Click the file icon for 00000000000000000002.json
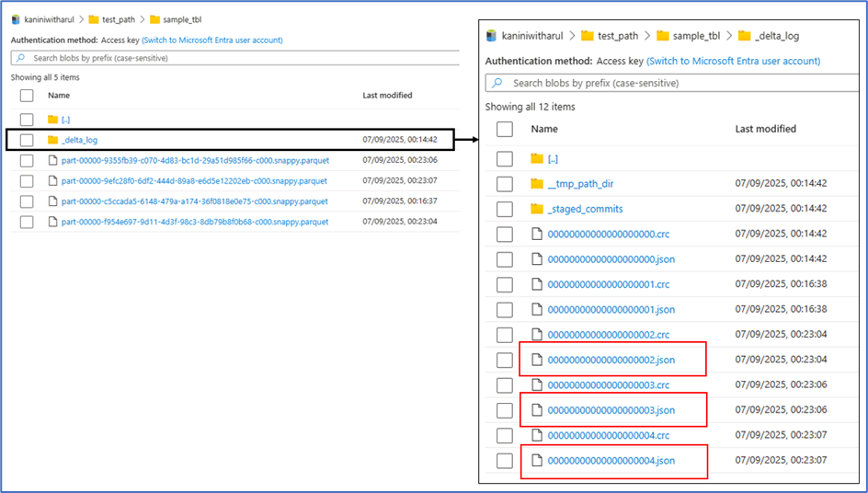The image size is (868, 493). [537, 360]
